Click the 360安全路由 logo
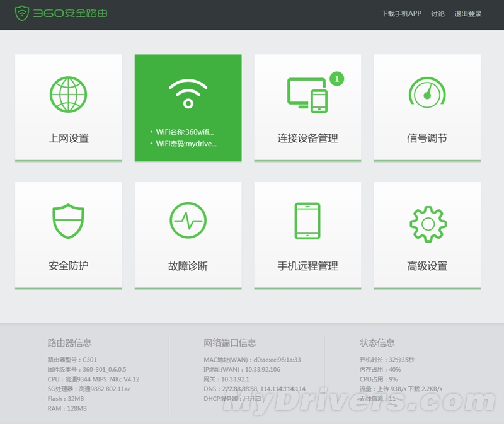This screenshot has height=424, width=504. tap(61, 13)
